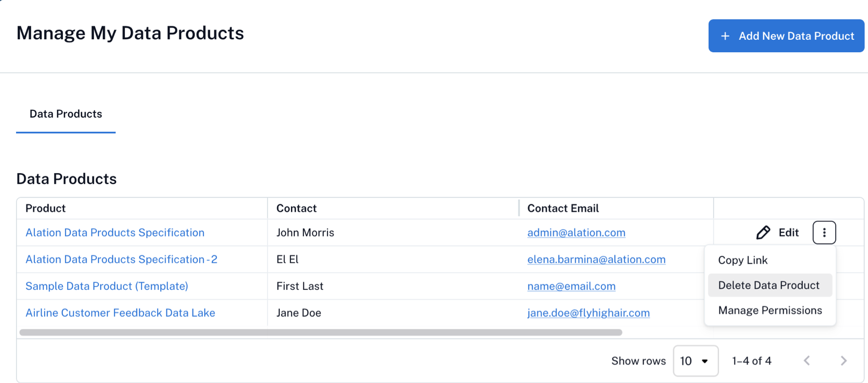Open Alation Data Products Specification-2 link

[x=122, y=259]
